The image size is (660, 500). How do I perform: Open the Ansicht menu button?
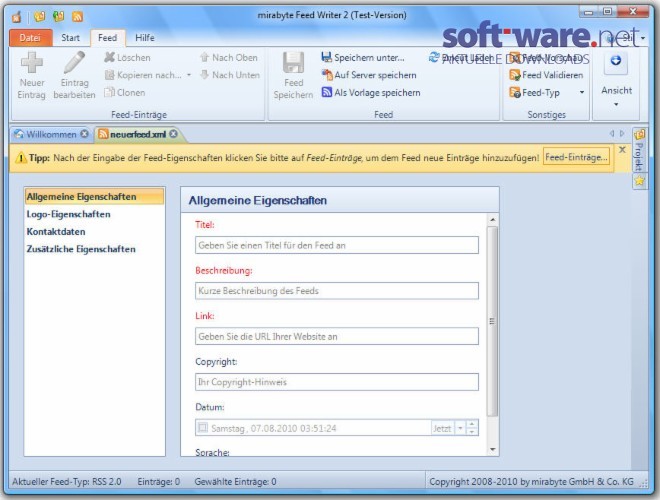pyautogui.click(x=616, y=78)
